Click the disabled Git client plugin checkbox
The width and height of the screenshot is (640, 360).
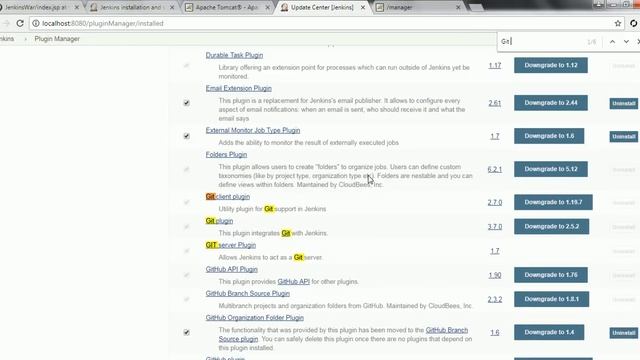[187, 202]
